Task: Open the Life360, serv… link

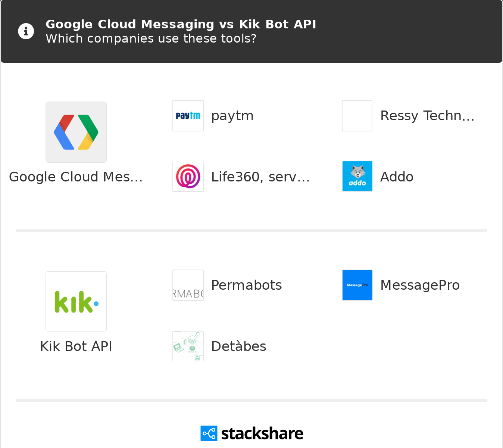Action: pyautogui.click(x=260, y=177)
